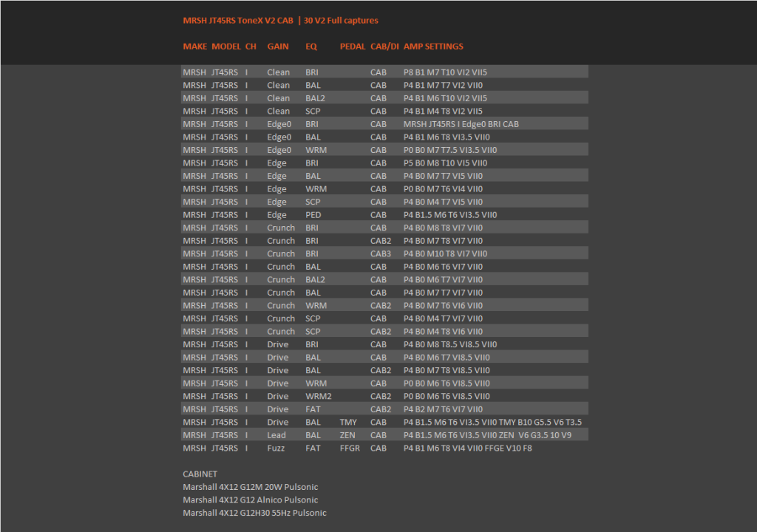Click the MAKE column header

click(195, 47)
